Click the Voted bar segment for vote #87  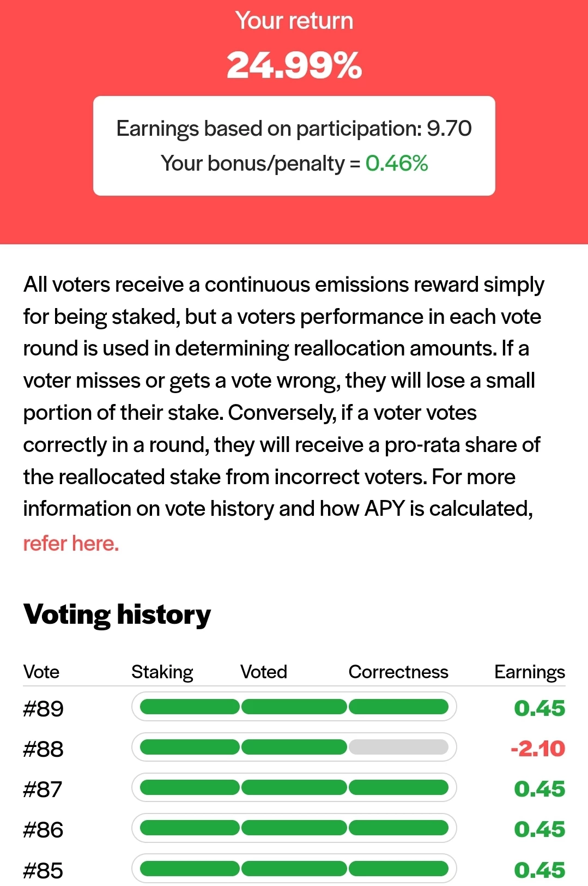click(x=294, y=787)
